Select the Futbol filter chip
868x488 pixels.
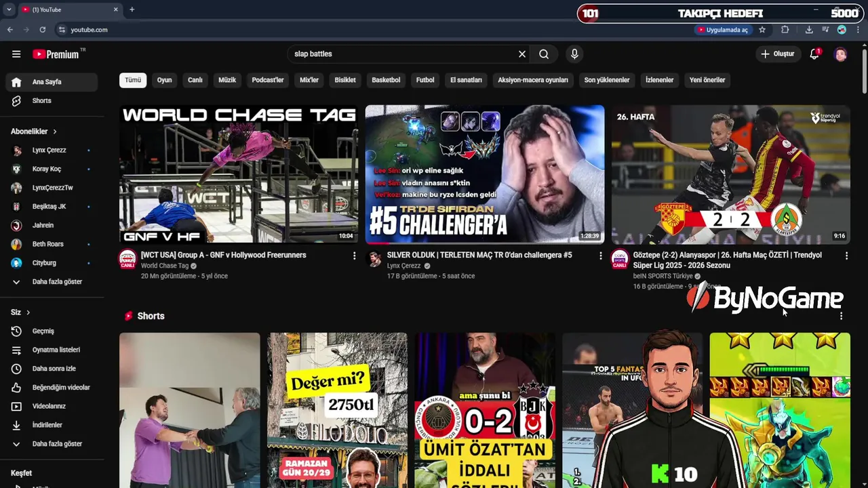(x=425, y=80)
